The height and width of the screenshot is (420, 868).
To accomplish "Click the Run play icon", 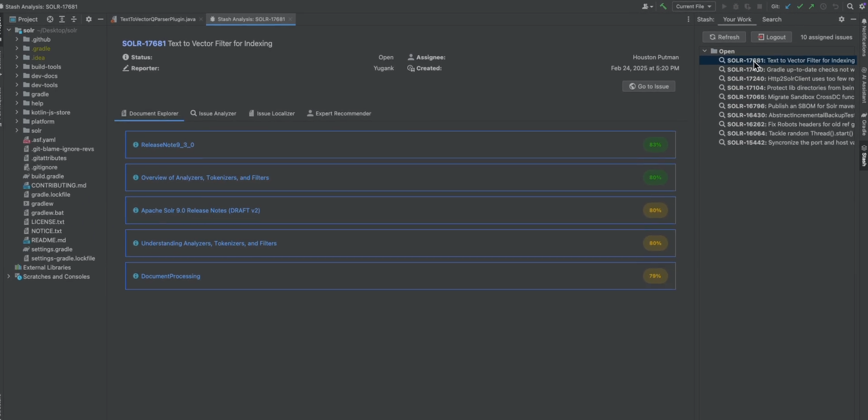I will coord(724,6).
